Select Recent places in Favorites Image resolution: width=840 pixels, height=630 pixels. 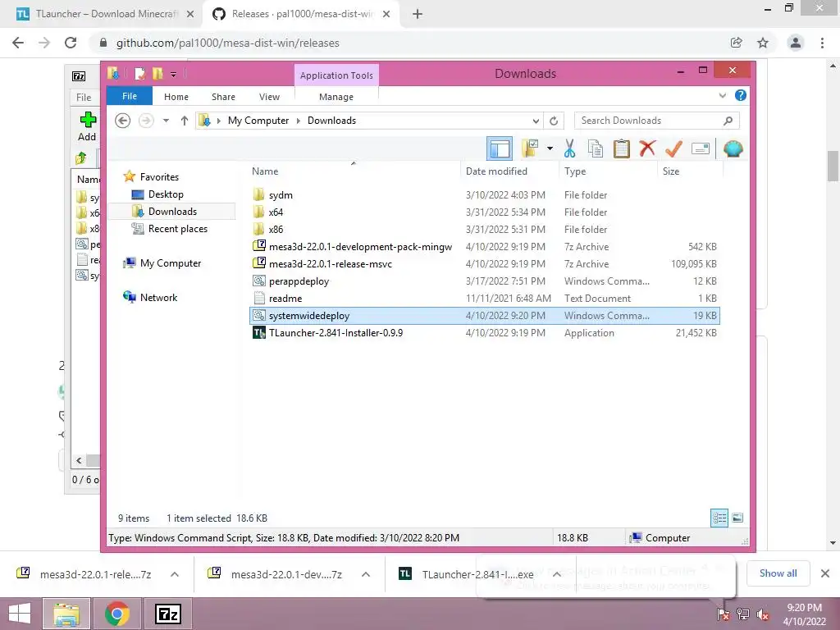click(x=177, y=228)
